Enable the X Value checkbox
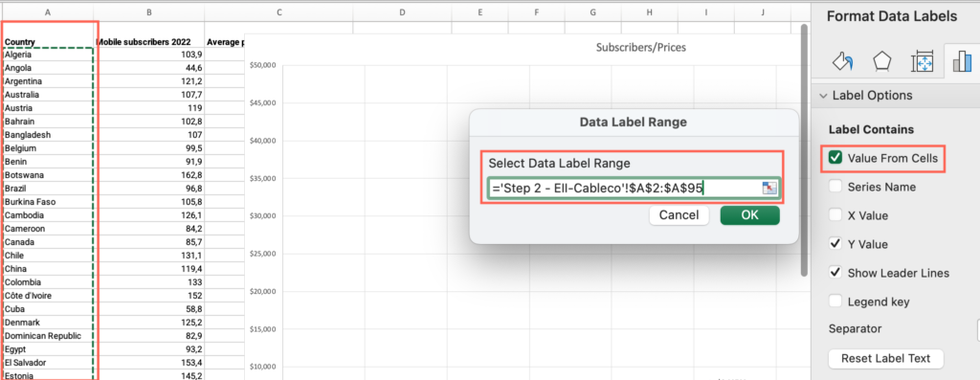This screenshot has height=380, width=980. [x=835, y=215]
